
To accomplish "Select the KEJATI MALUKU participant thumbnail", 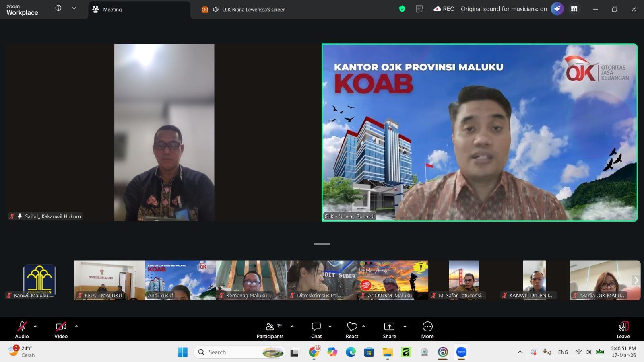I will click(x=109, y=280).
